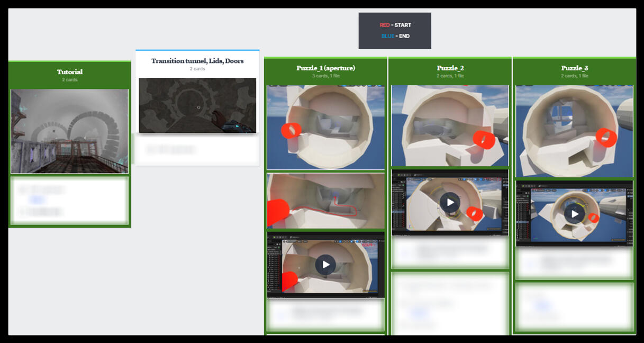Select the bottom blurred note card in Puzzle_3
This screenshot has width=644, height=343.
574,307
